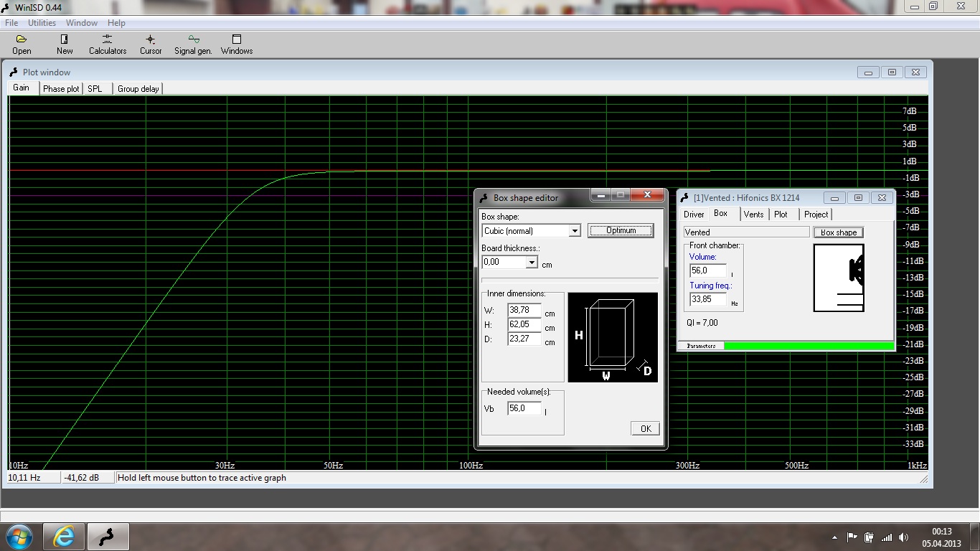980x551 pixels.
Task: Open Internet Explorer from the taskbar
Action: tap(64, 536)
